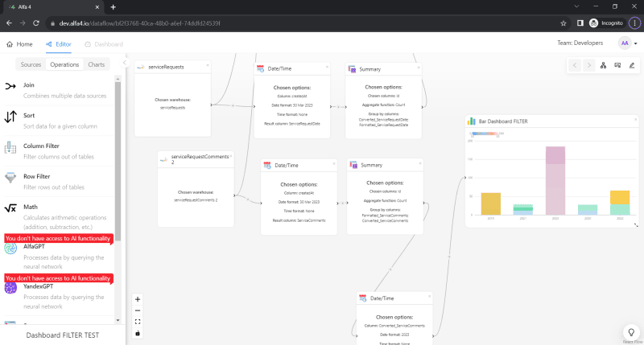Switch to the Charts tab
The width and height of the screenshot is (644, 345).
(x=96, y=64)
